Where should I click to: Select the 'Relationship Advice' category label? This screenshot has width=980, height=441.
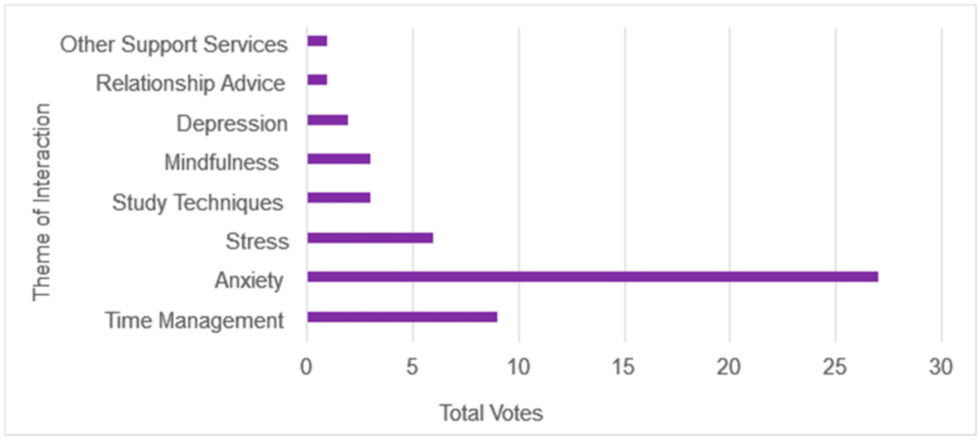pyautogui.click(x=190, y=83)
